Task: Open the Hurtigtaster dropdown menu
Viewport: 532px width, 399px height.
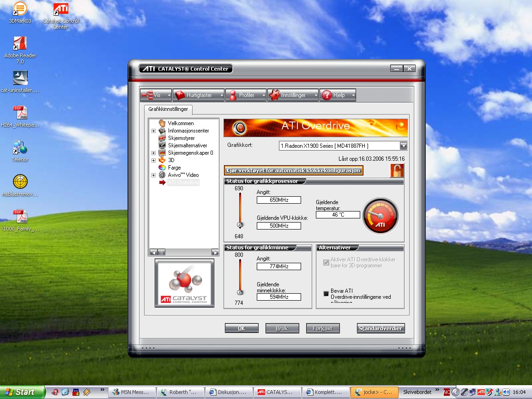Action: (199, 95)
